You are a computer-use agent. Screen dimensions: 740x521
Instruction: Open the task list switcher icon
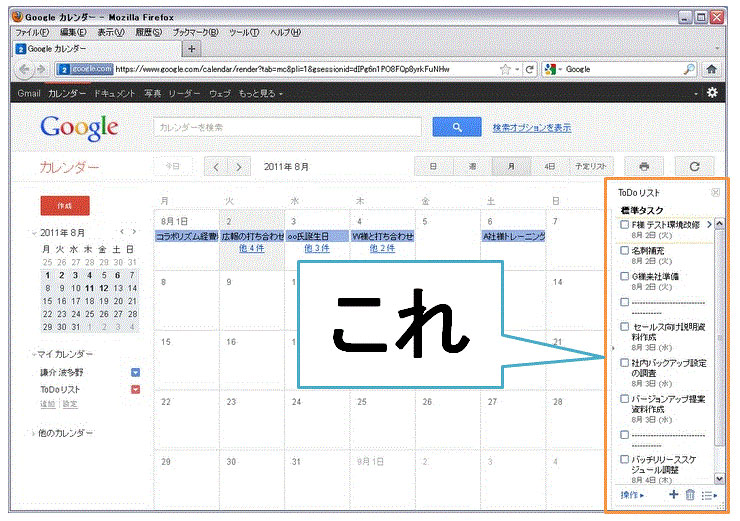(x=709, y=495)
